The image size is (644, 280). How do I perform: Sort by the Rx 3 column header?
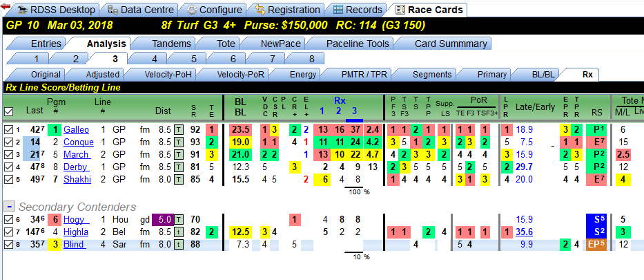[x=353, y=111]
